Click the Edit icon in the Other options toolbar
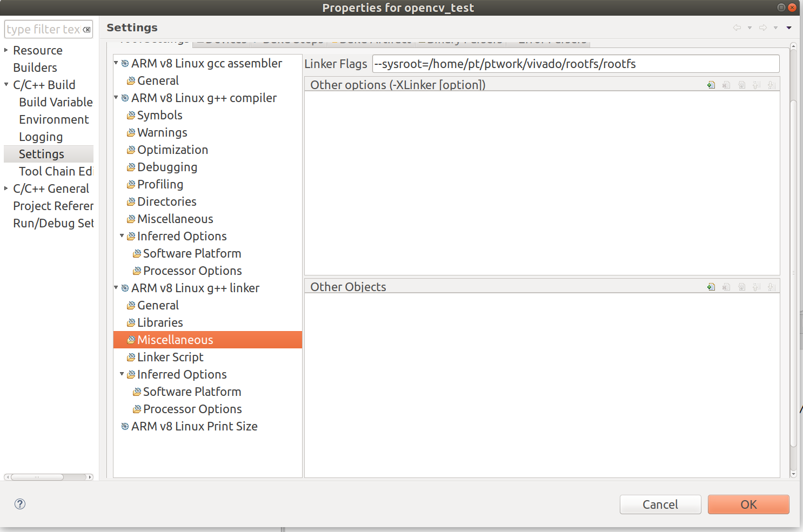This screenshot has width=803, height=532. point(741,85)
